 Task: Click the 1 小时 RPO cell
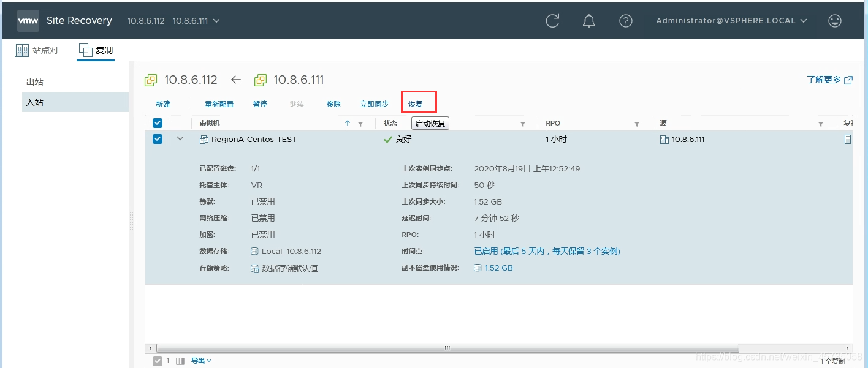556,140
